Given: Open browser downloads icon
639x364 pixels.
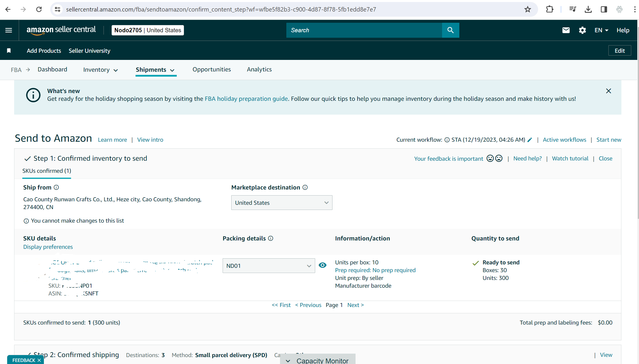Looking at the screenshot, I should click(x=588, y=9).
